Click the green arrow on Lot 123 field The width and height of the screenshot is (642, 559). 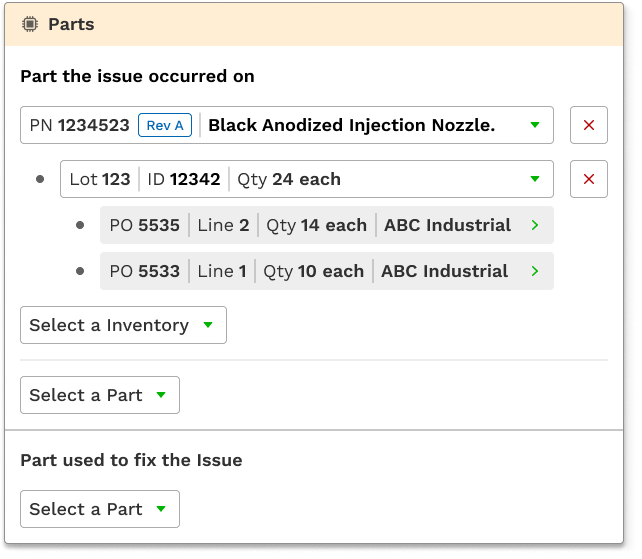coord(534,179)
